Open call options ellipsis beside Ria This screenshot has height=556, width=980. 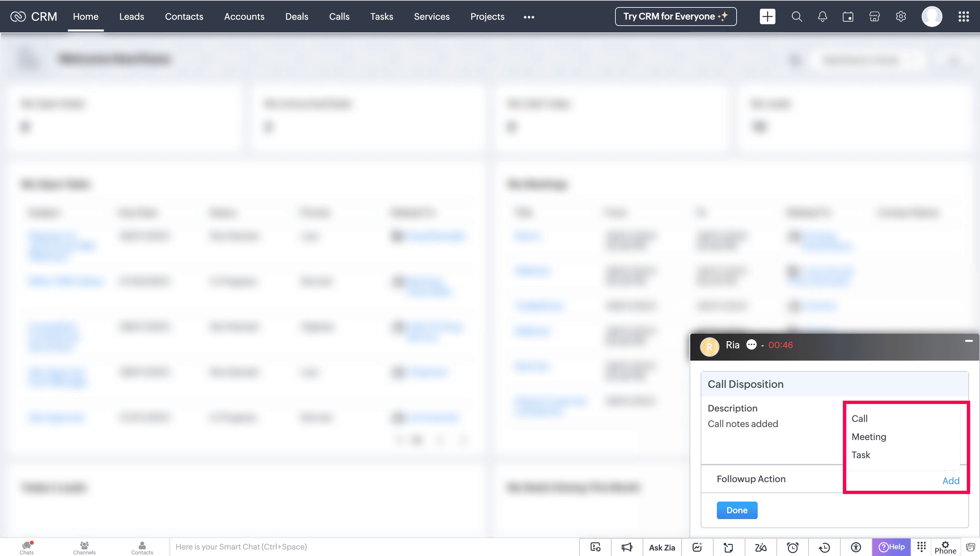[751, 345]
